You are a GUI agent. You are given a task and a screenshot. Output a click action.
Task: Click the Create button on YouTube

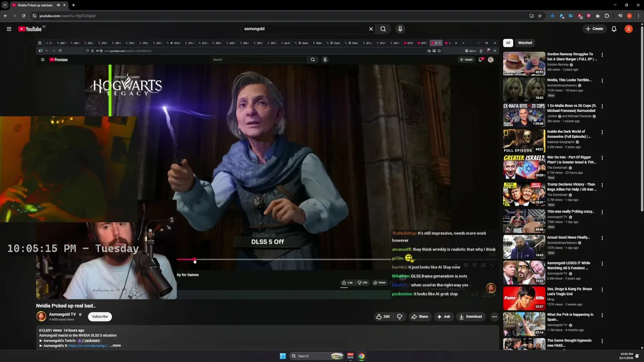coord(594,29)
